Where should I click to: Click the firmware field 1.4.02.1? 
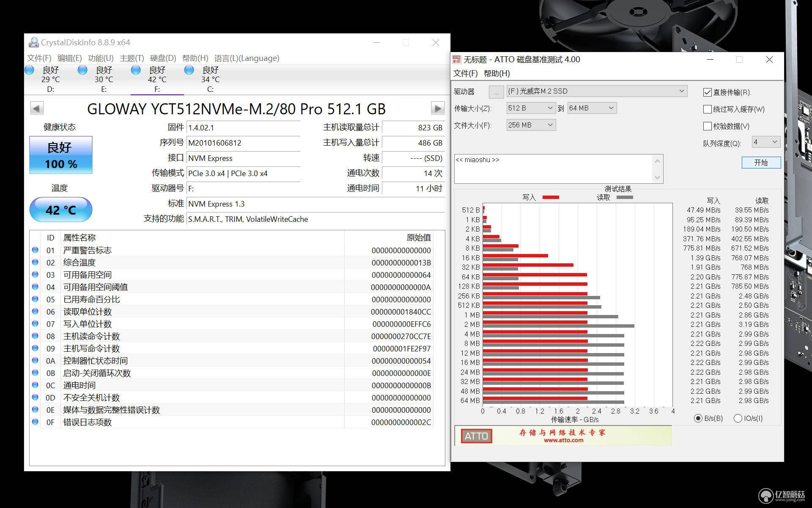coord(243,127)
